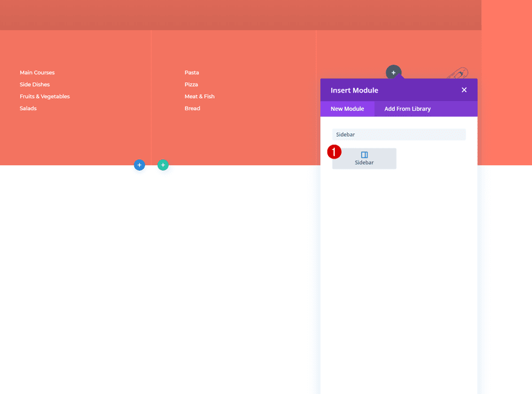The image size is (532, 394).
Task: Open the Pizza link
Action: (x=191, y=84)
